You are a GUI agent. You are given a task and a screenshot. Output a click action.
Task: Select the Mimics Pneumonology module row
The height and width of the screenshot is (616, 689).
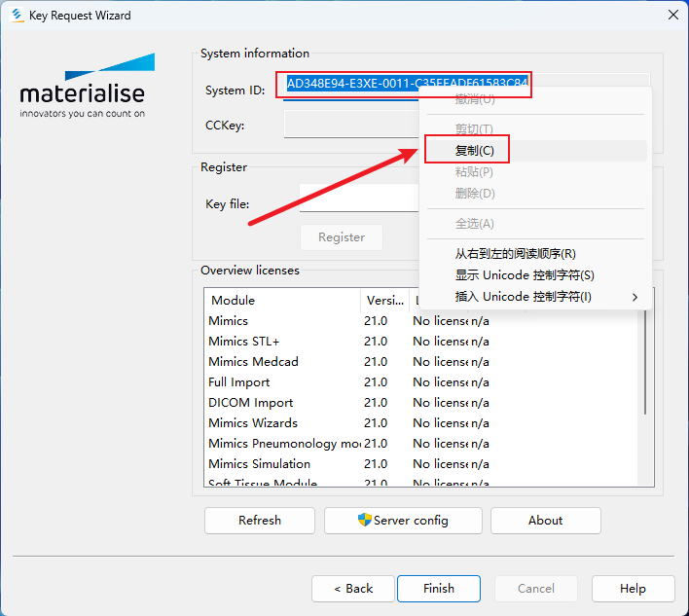[421, 444]
